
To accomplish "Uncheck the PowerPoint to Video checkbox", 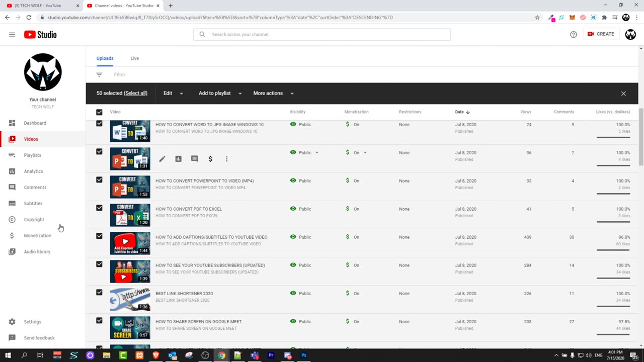I will click(x=99, y=179).
